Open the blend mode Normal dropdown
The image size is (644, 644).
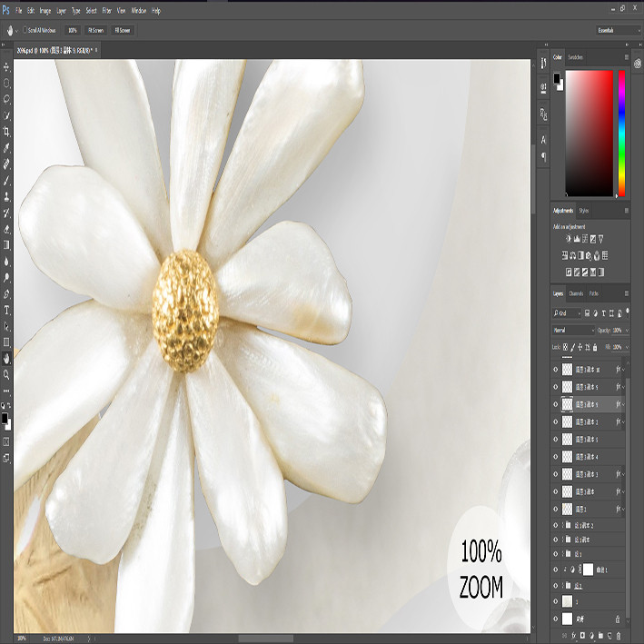click(x=573, y=331)
